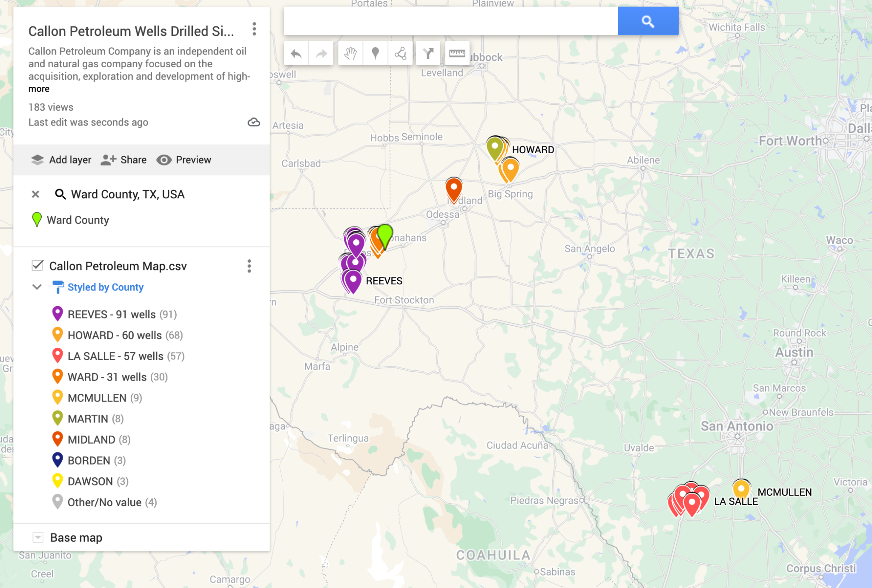Select the hand pan tool
The image size is (872, 588).
point(350,54)
